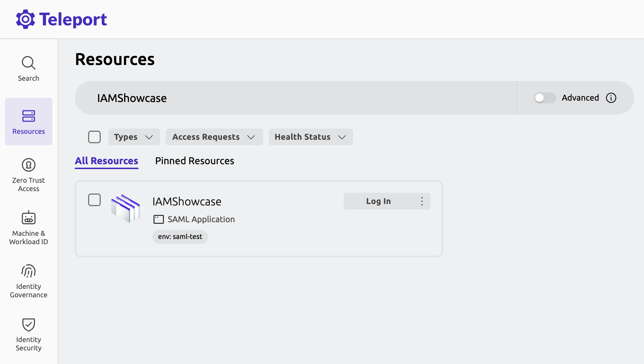
Task: Open Machine & Workload ID section
Action: tap(28, 227)
